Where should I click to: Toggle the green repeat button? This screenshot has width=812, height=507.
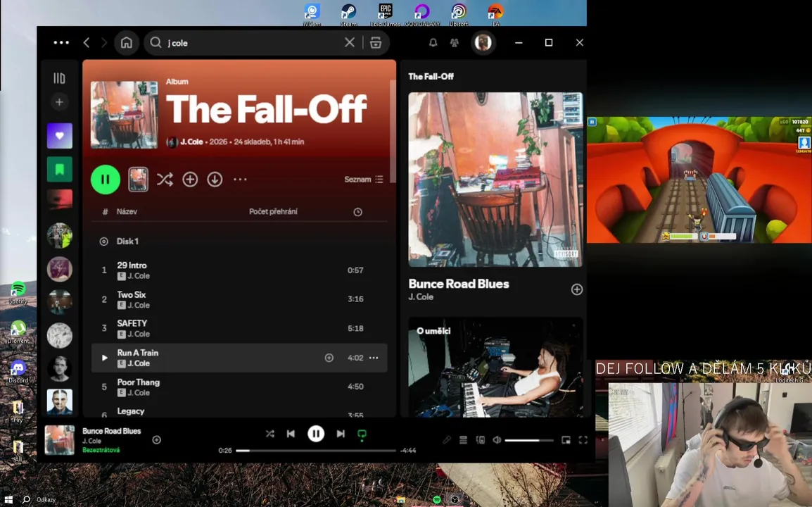(362, 434)
